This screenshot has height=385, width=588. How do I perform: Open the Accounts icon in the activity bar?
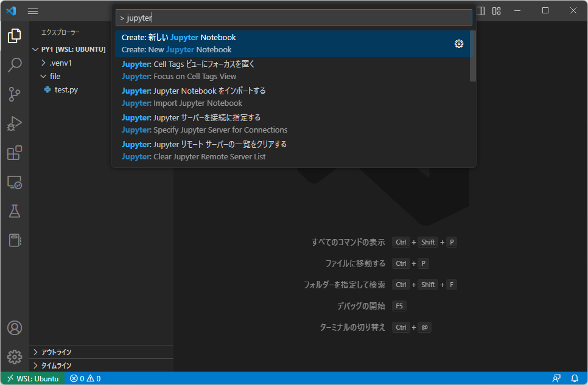pos(14,328)
